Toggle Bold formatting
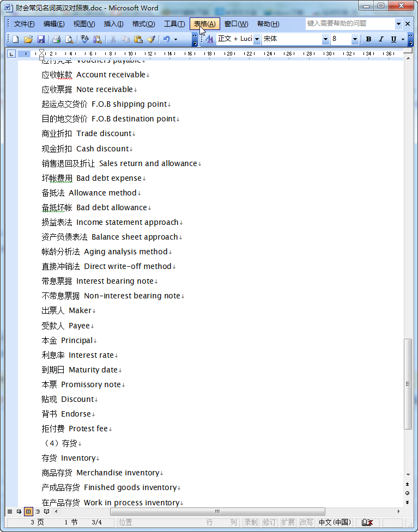Image resolution: width=418 pixels, height=532 pixels. (369, 39)
